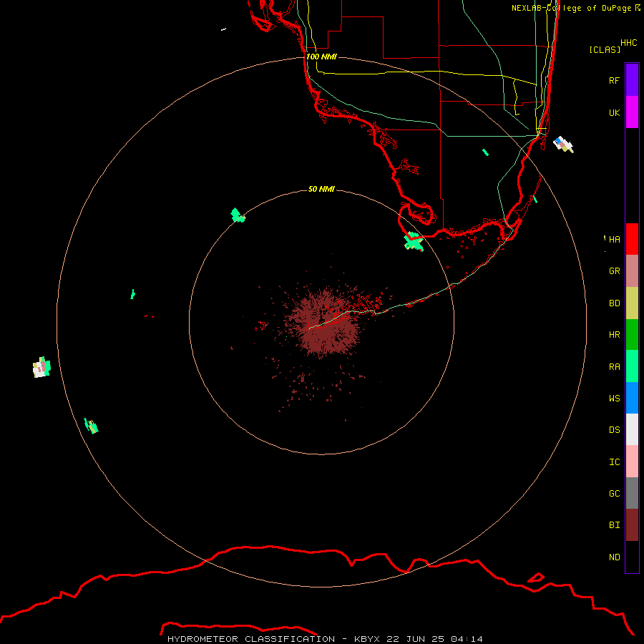Click the ND legend label
This screenshot has width=644, height=644.
[x=614, y=557]
